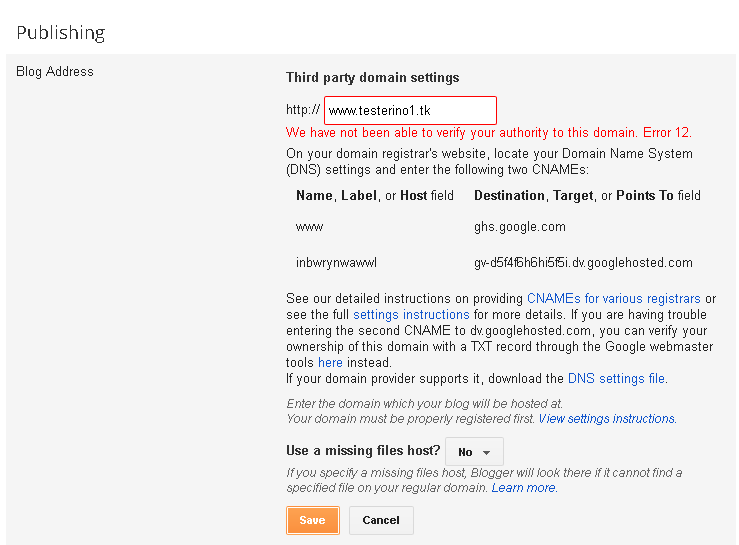Click the www host entry in CNAME table
Image resolution: width=739 pixels, height=545 pixels.
(309, 227)
